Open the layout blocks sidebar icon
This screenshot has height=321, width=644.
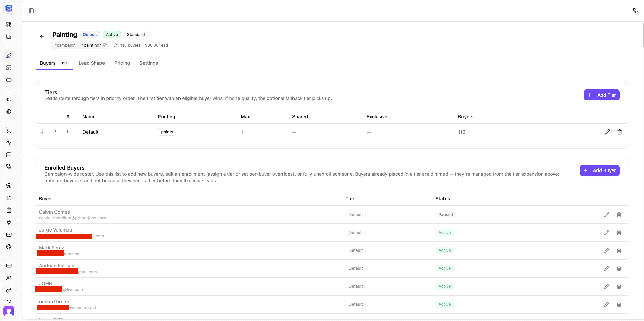9,68
